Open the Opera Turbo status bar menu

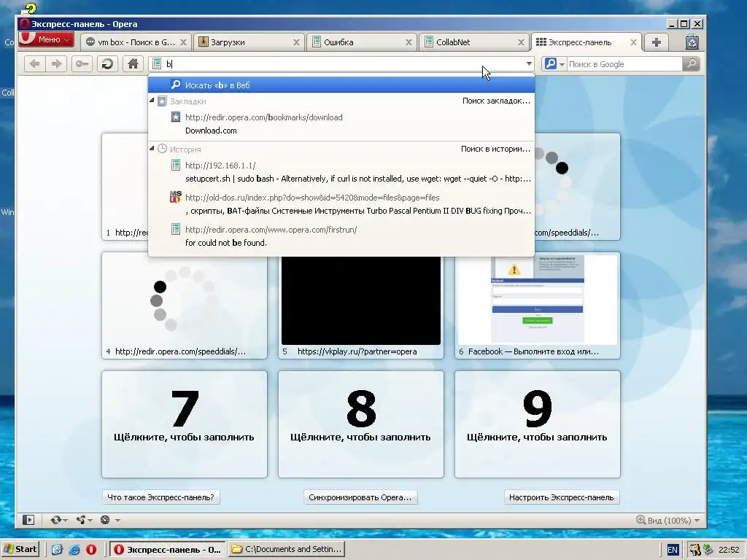[109, 520]
